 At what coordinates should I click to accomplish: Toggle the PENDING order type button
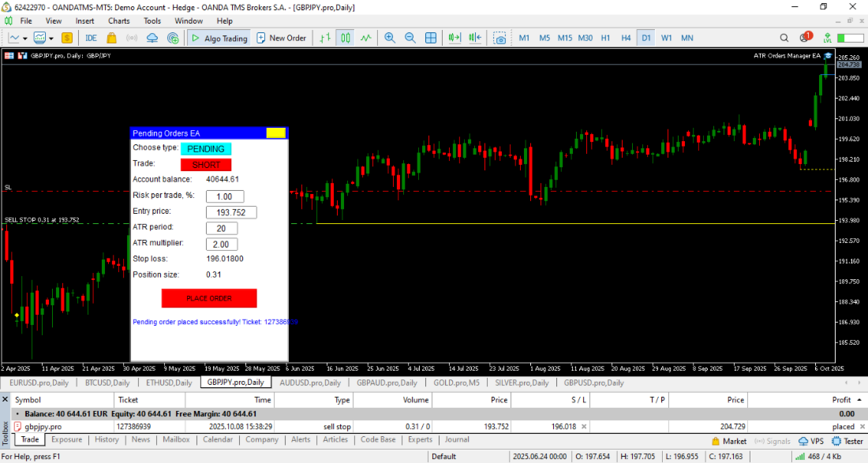[x=206, y=148]
